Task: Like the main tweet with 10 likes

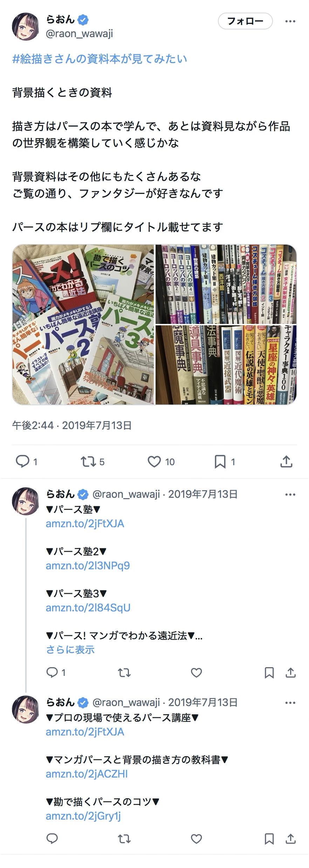Action: point(161,461)
